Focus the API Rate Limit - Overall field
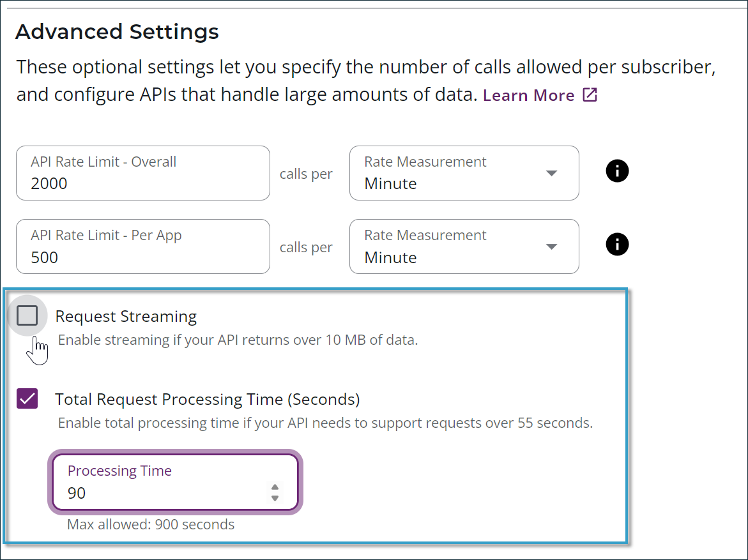This screenshot has width=748, height=560. point(142,173)
